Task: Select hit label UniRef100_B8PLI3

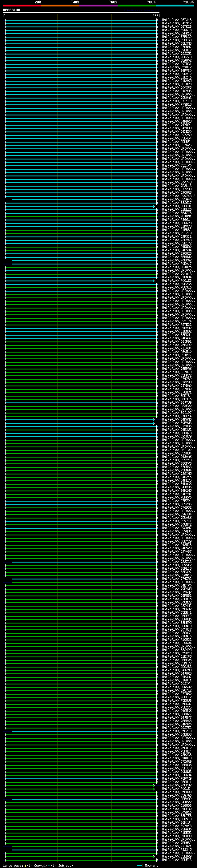Action: (176, 568)
